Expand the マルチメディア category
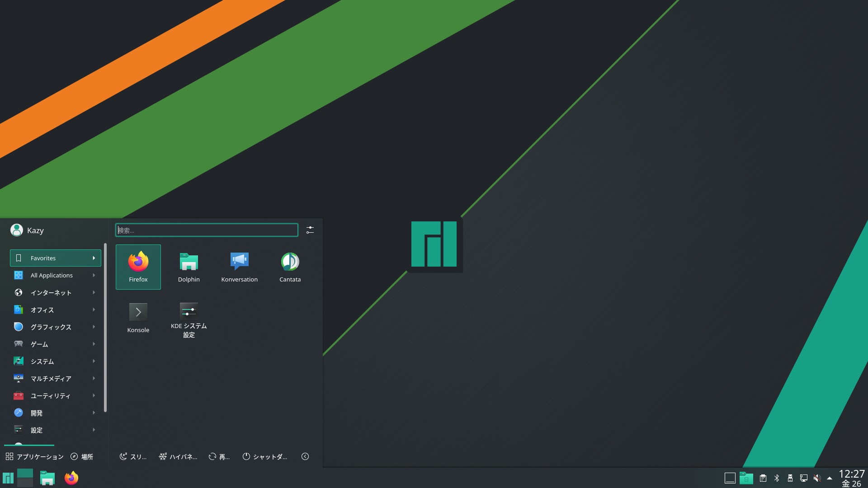Screen dimensions: 868x488 click(x=55, y=378)
